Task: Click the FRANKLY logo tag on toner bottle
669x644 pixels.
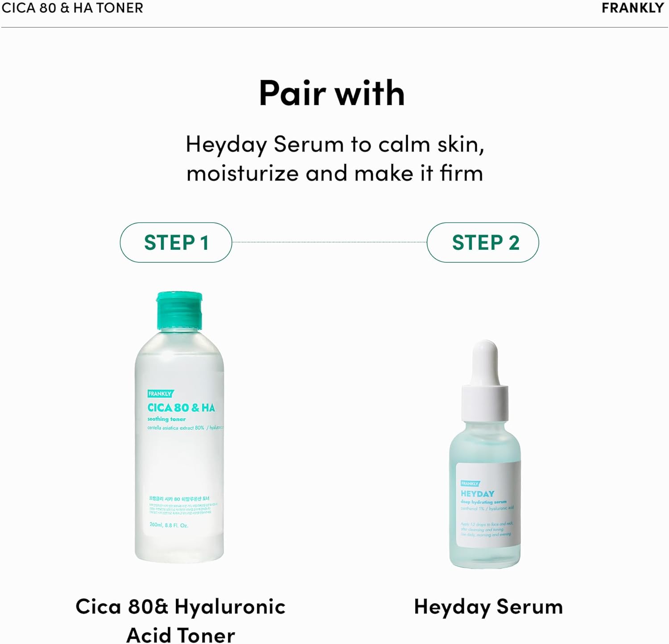Action: point(160,394)
